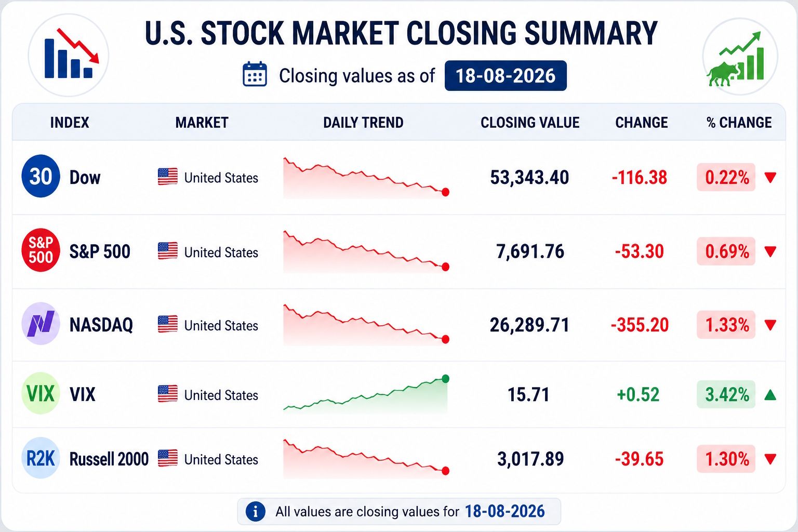This screenshot has height=532, width=798.
Task: Click the Russell 2000 1.30% red badge
Action: pyautogui.click(x=726, y=459)
